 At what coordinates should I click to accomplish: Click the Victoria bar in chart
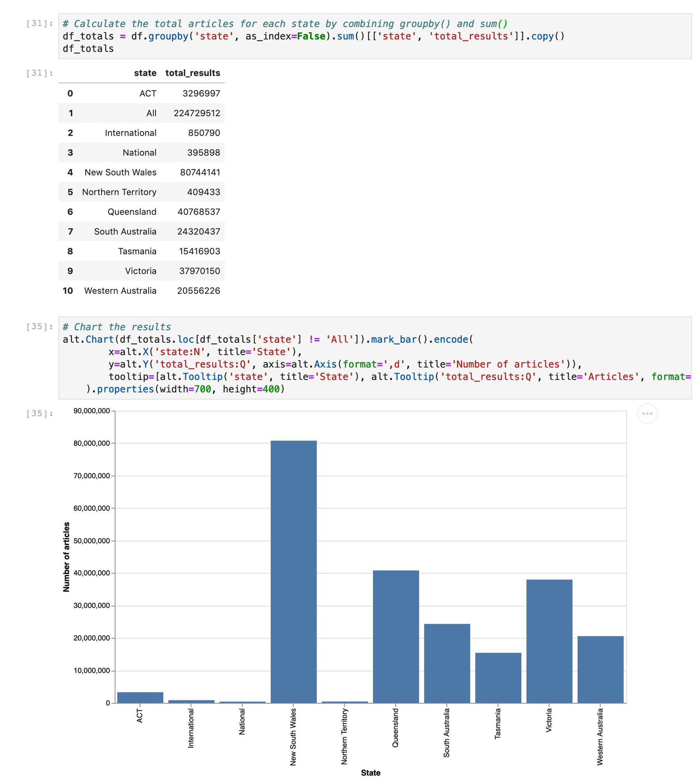(x=549, y=641)
